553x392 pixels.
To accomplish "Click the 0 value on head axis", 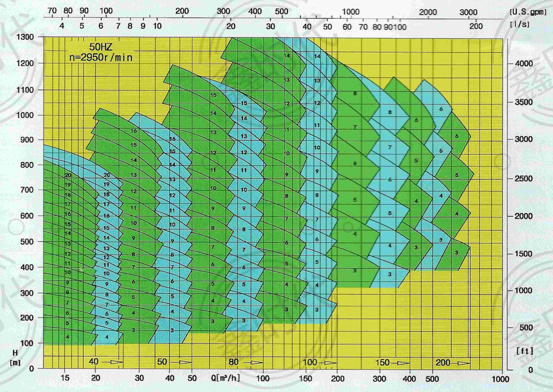I will click(31, 369).
